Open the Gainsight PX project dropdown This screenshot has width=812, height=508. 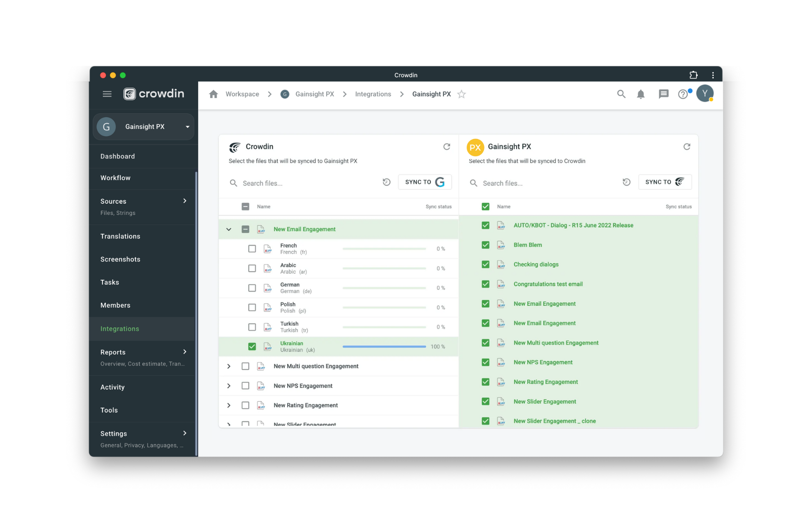tap(144, 127)
